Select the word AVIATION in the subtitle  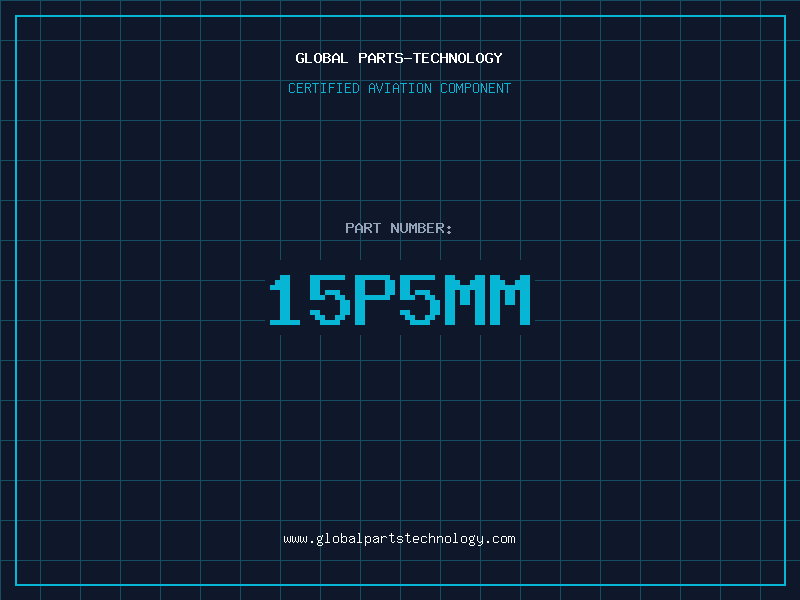click(400, 88)
